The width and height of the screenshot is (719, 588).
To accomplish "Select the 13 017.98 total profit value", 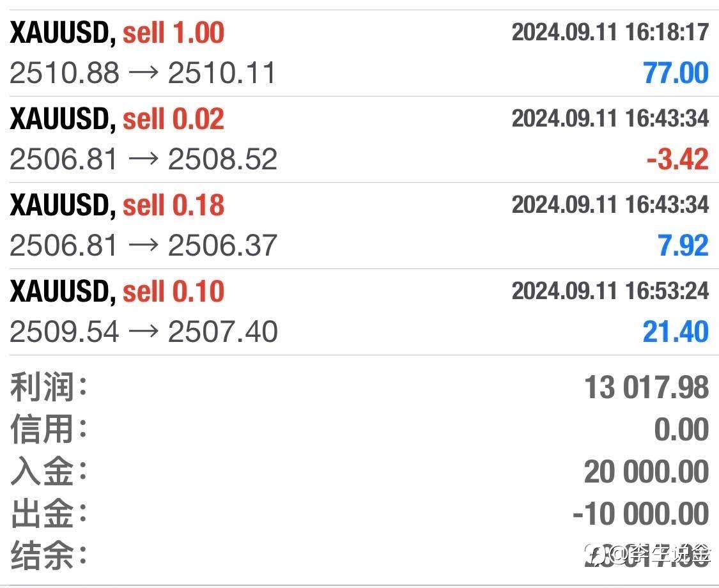I will click(646, 388).
